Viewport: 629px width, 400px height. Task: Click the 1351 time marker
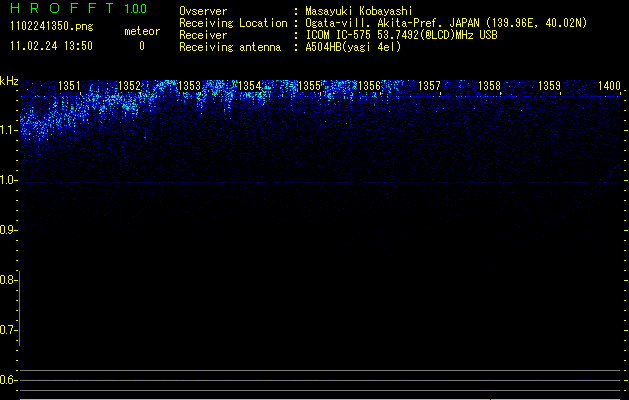pyautogui.click(x=69, y=86)
